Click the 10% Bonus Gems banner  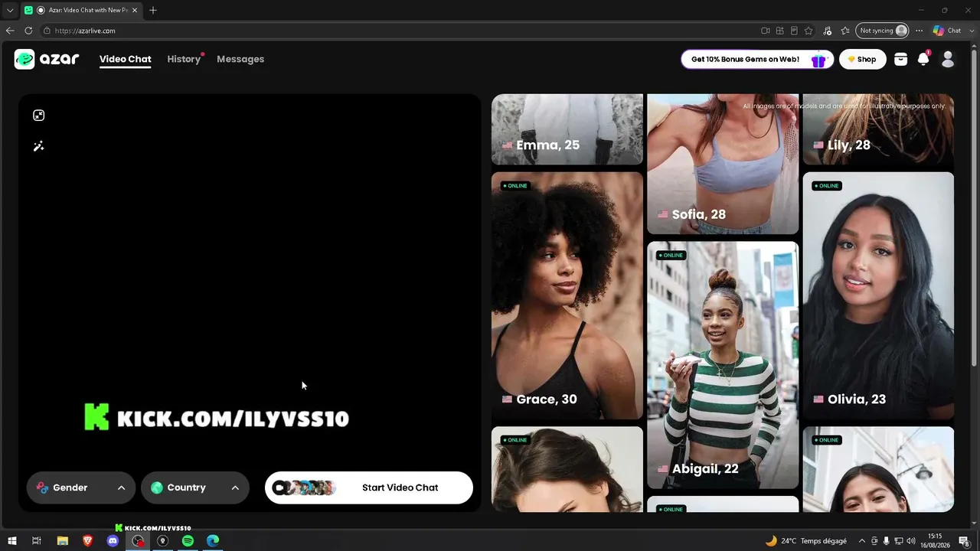pyautogui.click(x=757, y=59)
